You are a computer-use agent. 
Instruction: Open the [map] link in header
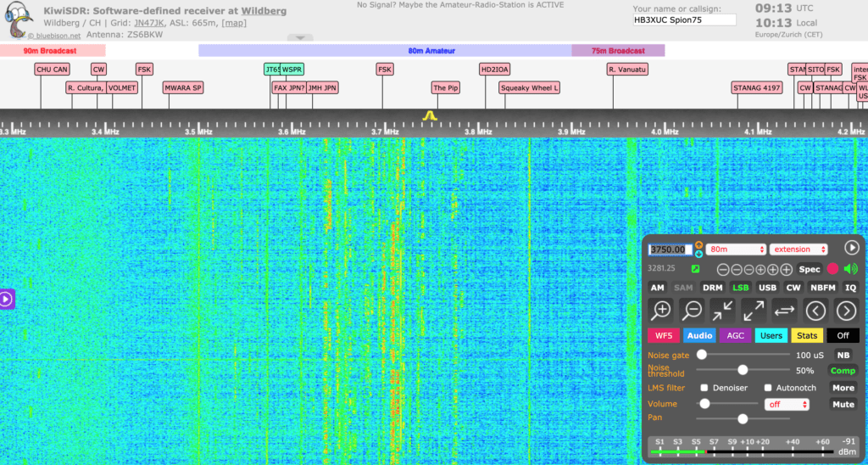[234, 23]
